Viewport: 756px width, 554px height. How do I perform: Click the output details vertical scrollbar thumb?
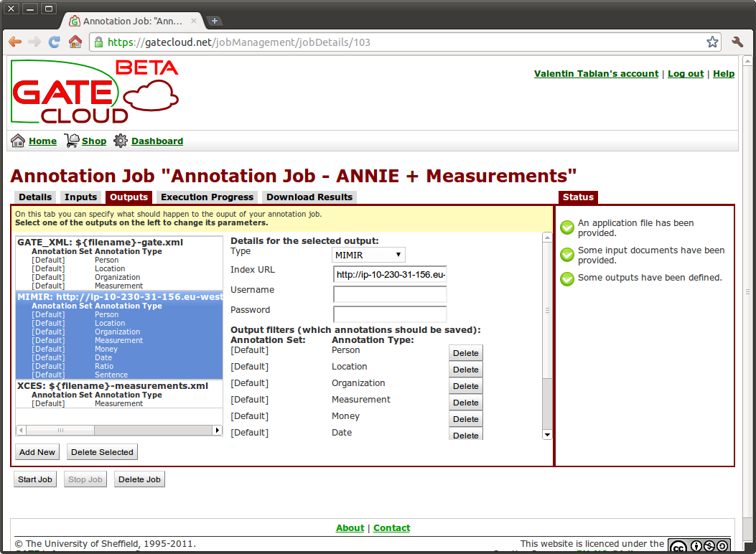pyautogui.click(x=547, y=311)
